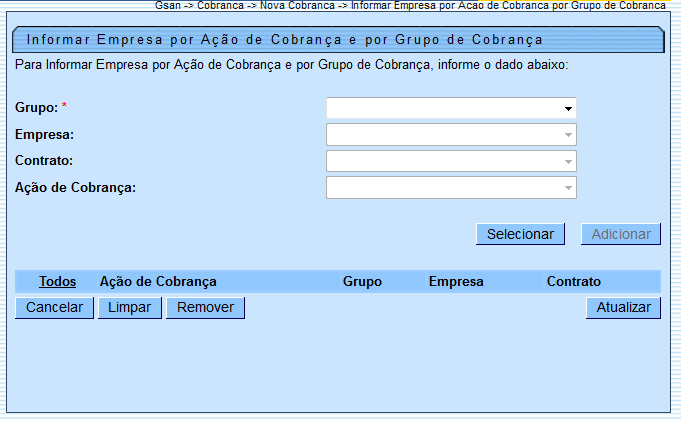681x421 pixels.
Task: Click the Atualizar button
Action: tap(623, 308)
